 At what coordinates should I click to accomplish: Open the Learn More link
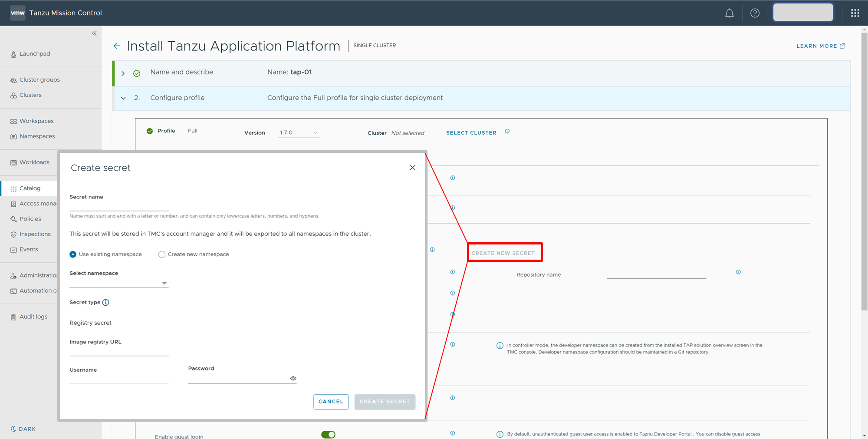point(820,46)
